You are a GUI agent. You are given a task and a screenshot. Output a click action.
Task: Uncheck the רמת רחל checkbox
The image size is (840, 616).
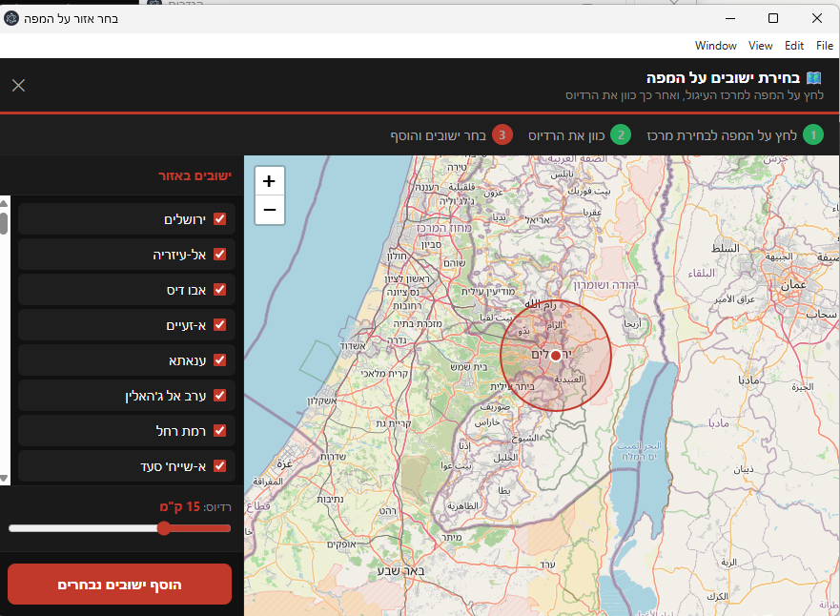tap(219, 431)
